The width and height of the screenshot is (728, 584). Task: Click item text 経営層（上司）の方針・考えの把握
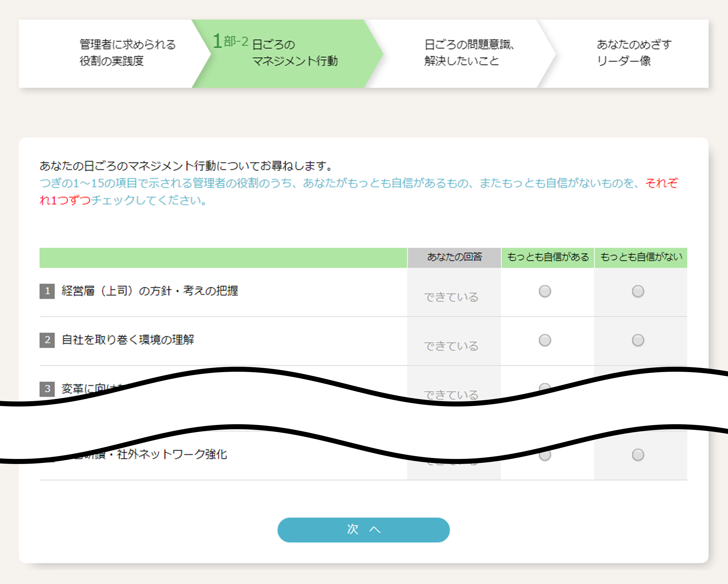(150, 291)
